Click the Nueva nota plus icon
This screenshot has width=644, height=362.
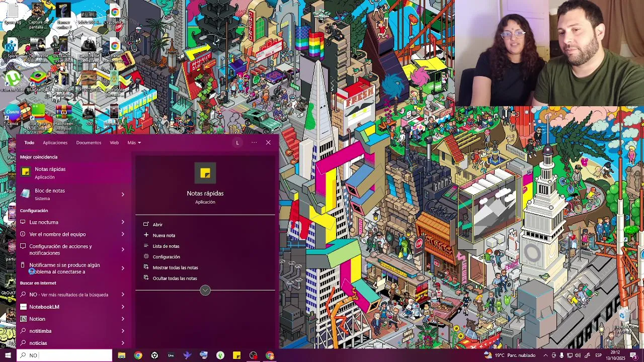tap(146, 235)
